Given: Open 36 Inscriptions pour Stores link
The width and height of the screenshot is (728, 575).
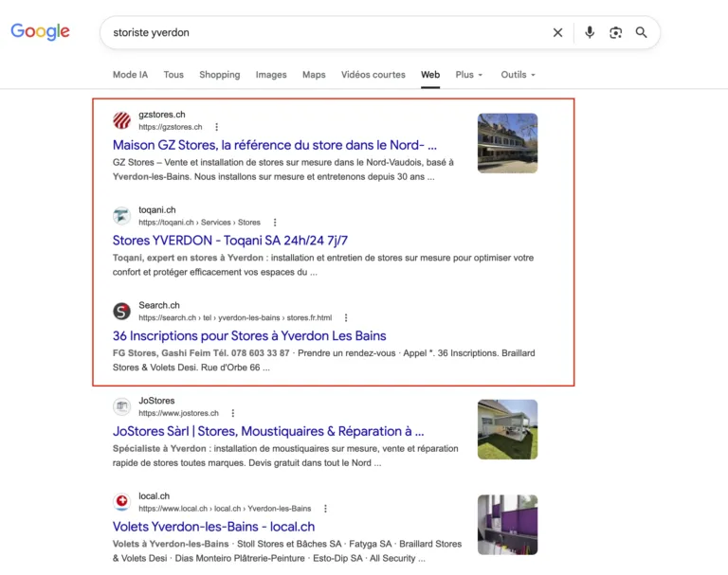Looking at the screenshot, I should tap(249, 335).
